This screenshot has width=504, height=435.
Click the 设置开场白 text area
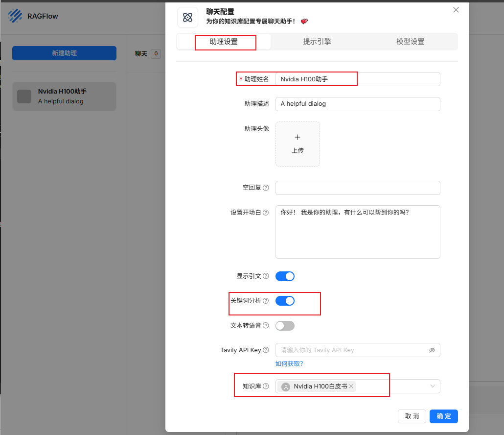point(358,232)
